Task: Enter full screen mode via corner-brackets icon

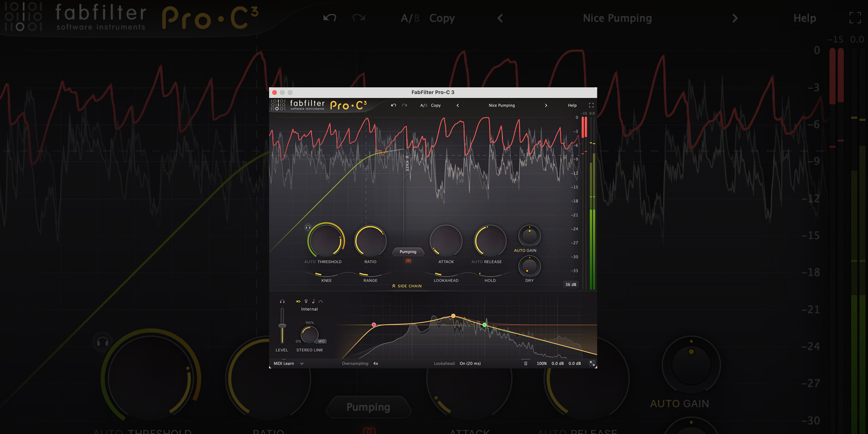Action: [x=591, y=105]
